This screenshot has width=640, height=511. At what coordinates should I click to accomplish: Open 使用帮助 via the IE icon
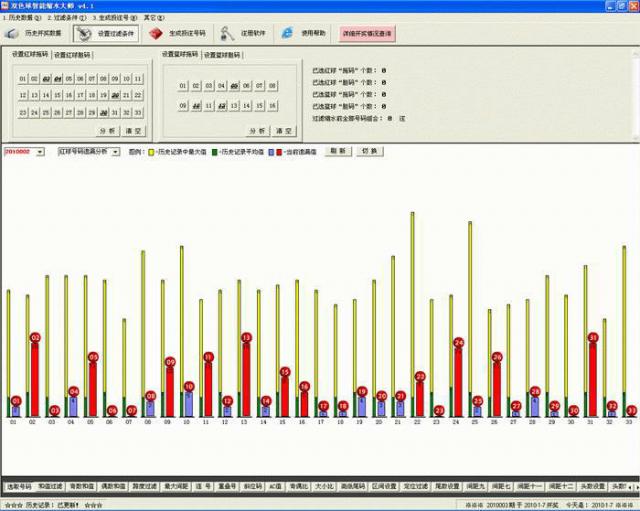pyautogui.click(x=288, y=33)
